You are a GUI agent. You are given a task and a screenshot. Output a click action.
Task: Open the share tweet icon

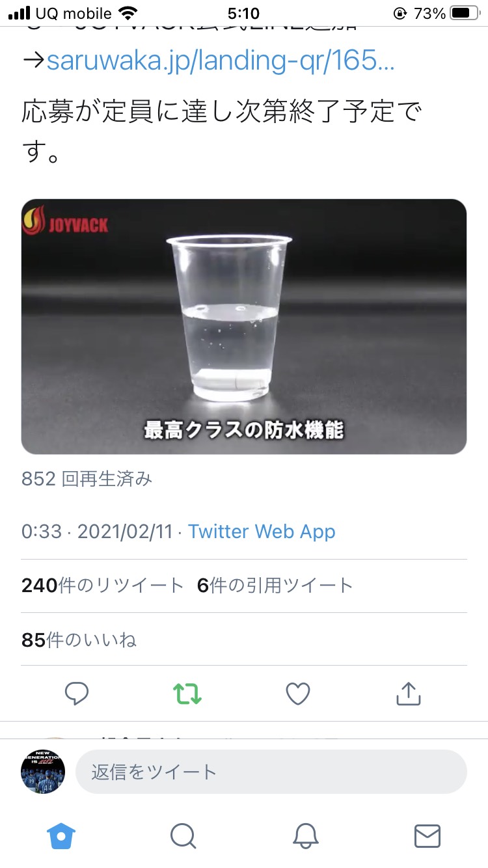(409, 694)
